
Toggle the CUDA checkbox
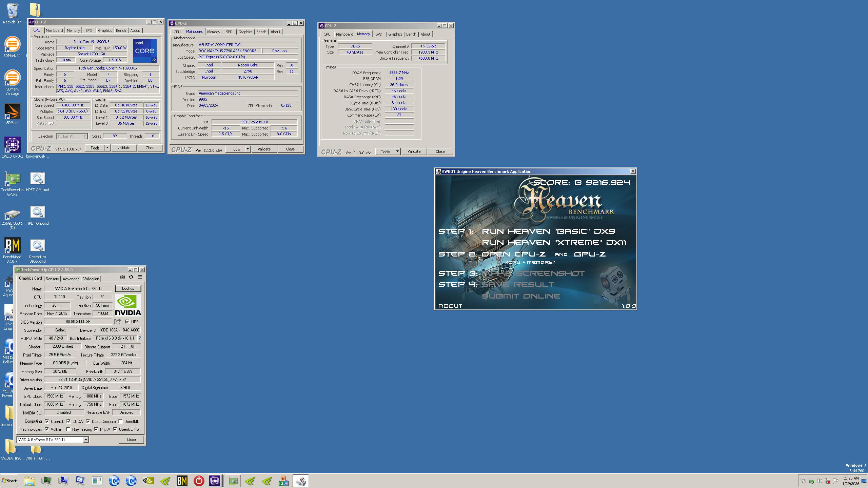coord(68,421)
